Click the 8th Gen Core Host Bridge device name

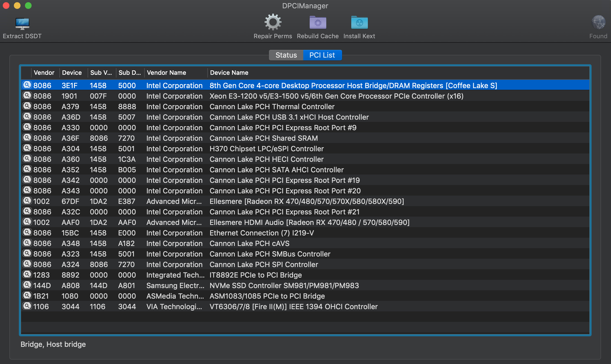[x=353, y=86]
